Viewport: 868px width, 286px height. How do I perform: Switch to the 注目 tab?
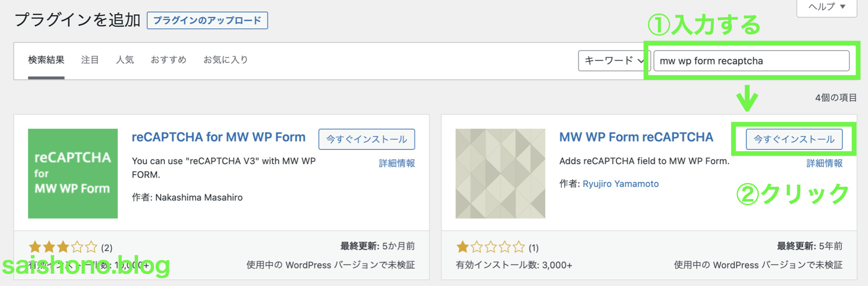coord(90,59)
